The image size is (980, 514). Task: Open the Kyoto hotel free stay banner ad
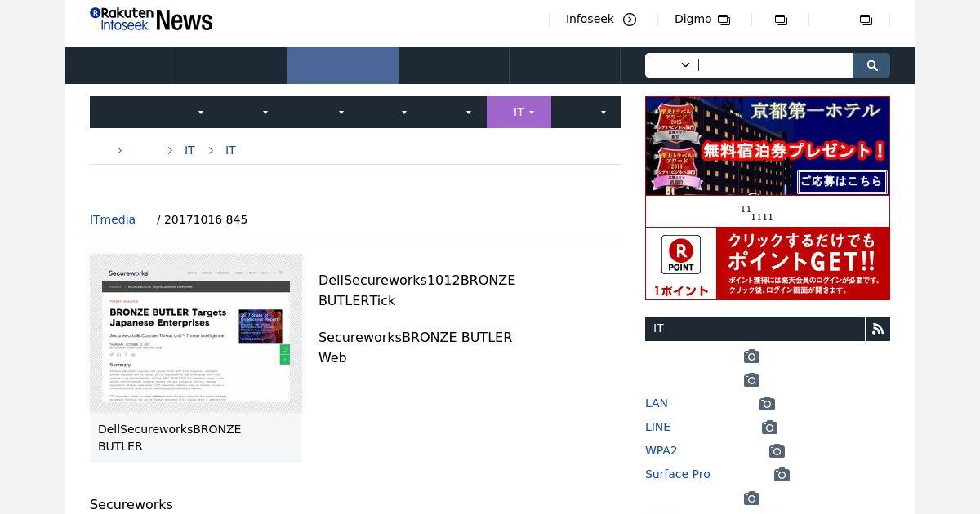[768, 146]
